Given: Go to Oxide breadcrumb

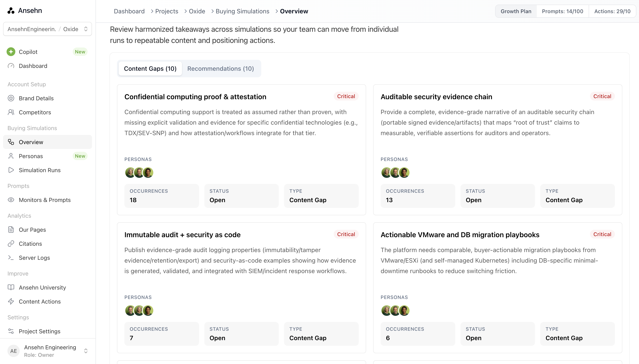Looking at the screenshot, I should [x=197, y=11].
